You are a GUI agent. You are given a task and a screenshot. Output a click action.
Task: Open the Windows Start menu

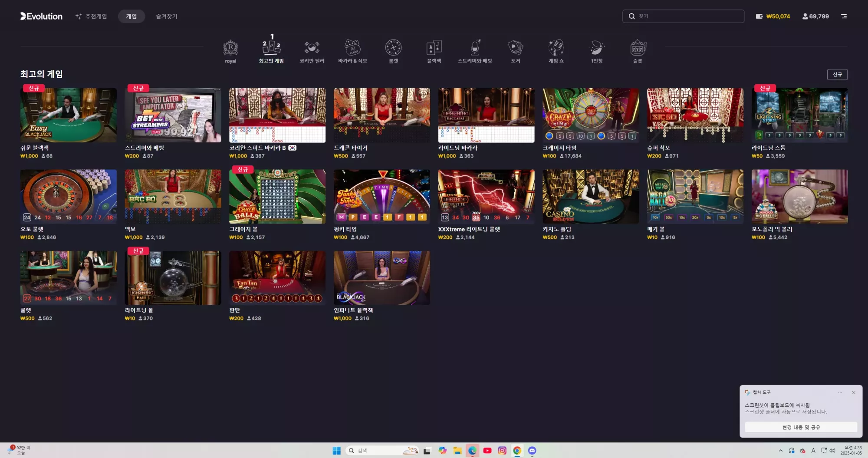pyautogui.click(x=336, y=451)
